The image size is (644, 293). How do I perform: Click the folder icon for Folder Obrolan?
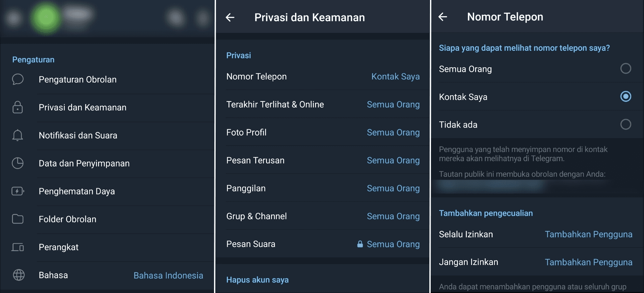[18, 219]
